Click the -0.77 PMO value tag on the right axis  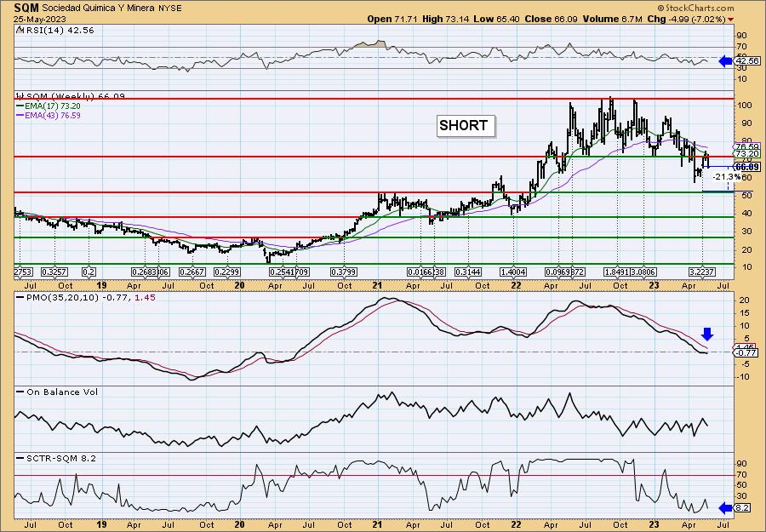[x=746, y=352]
